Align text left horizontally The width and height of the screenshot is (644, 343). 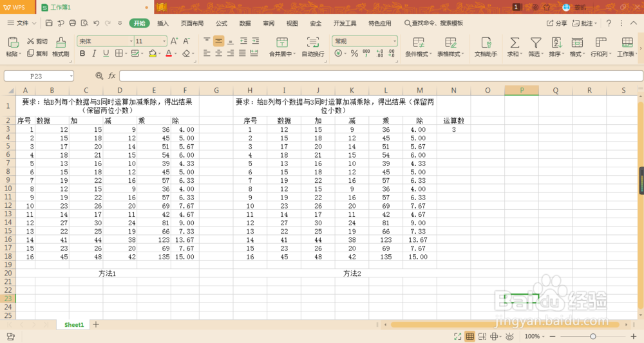207,53
